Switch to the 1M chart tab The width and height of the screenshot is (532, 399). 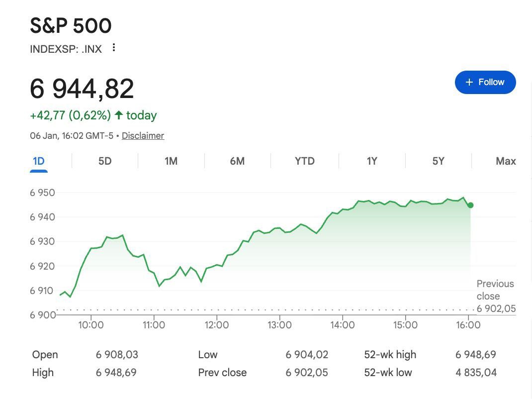tap(171, 161)
